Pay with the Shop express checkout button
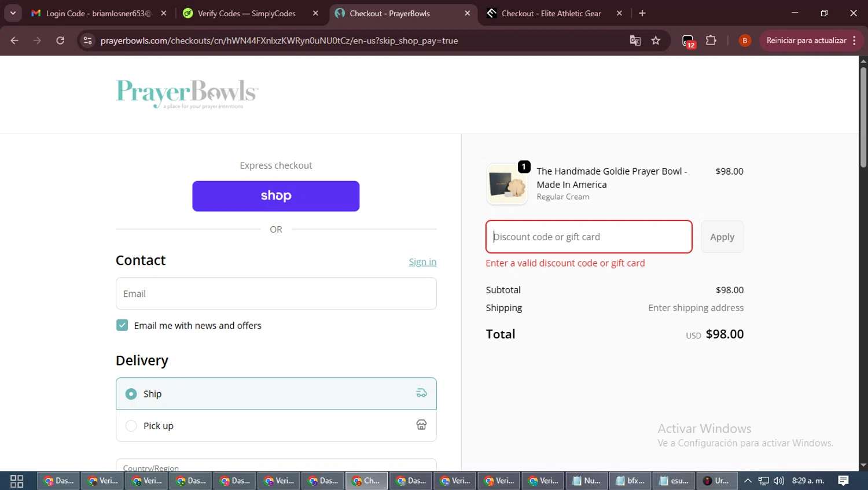The image size is (868, 490). (276, 196)
